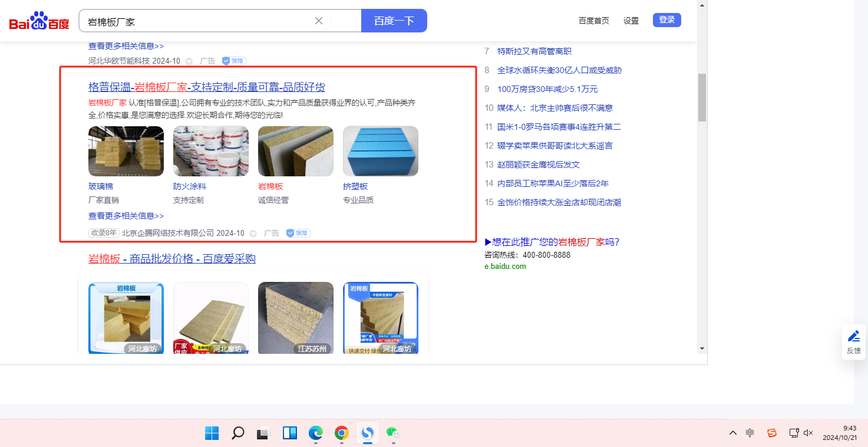Open the e.baidu.com link
868x447 pixels.
(505, 267)
